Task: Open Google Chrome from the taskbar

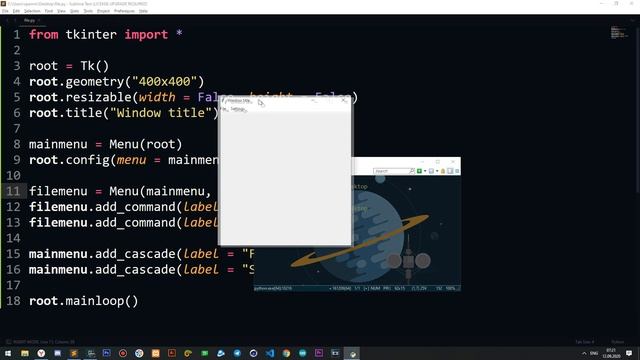Action: [286, 353]
